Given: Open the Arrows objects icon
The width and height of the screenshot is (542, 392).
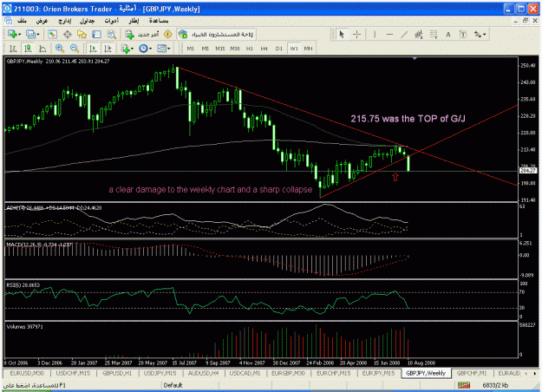Looking at the screenshot, I should tap(478, 34).
